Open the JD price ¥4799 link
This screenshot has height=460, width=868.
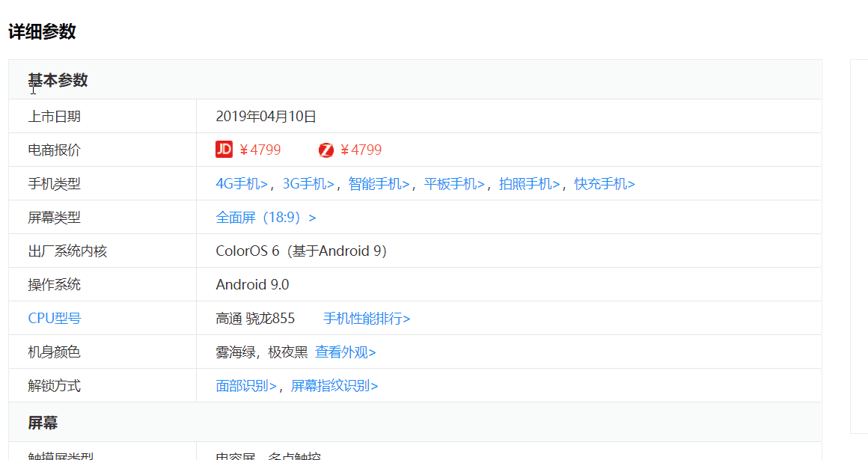click(x=260, y=150)
